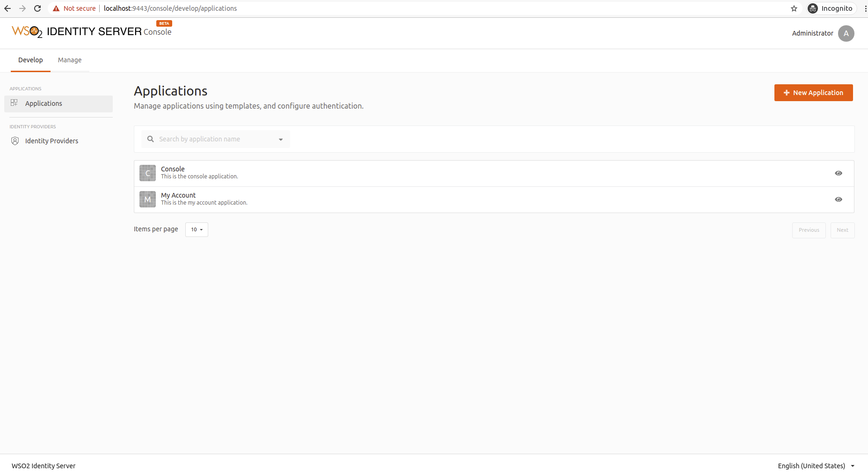
Task: Click the Not secure warning icon
Action: point(56,8)
